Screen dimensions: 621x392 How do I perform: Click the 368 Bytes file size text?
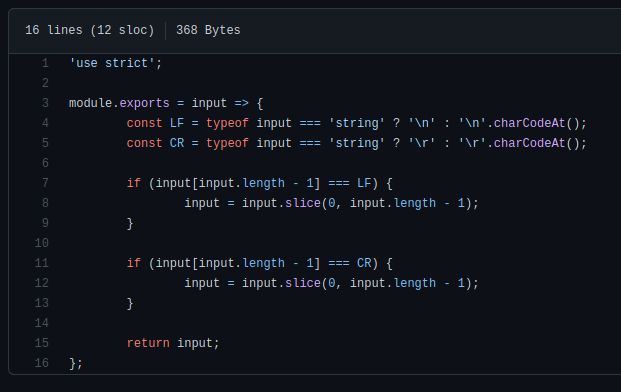pyautogui.click(x=208, y=30)
